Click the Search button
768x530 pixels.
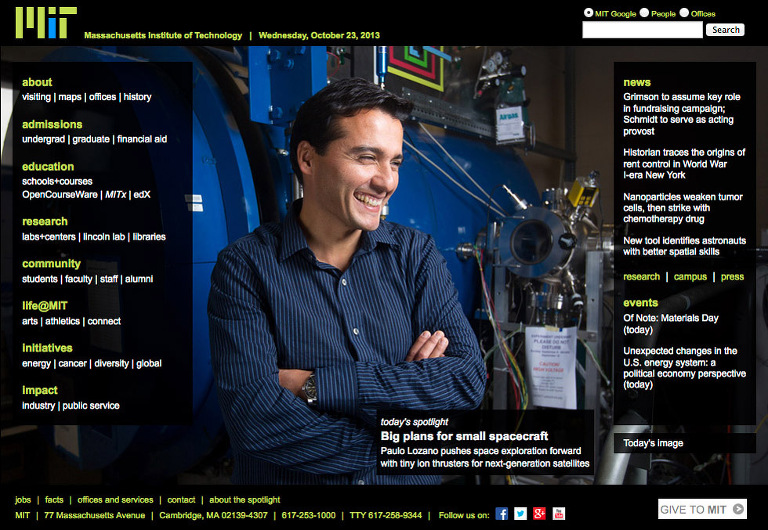pyautogui.click(x=725, y=30)
